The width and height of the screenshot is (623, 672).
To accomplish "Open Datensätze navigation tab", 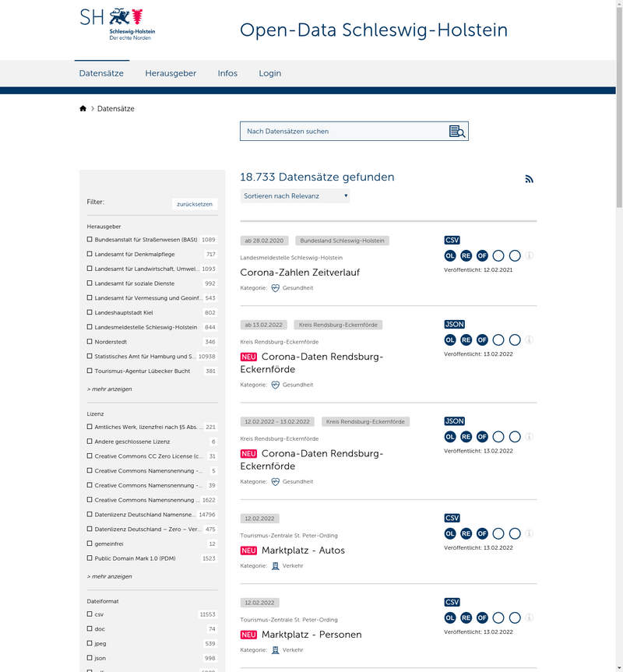I will click(101, 73).
